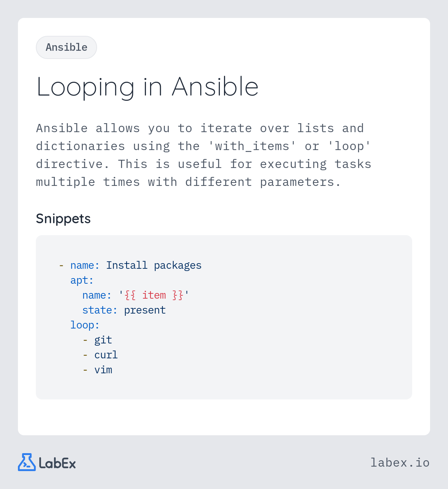Click the 'curl' list item
This screenshot has width=448, height=489.
[x=106, y=355]
